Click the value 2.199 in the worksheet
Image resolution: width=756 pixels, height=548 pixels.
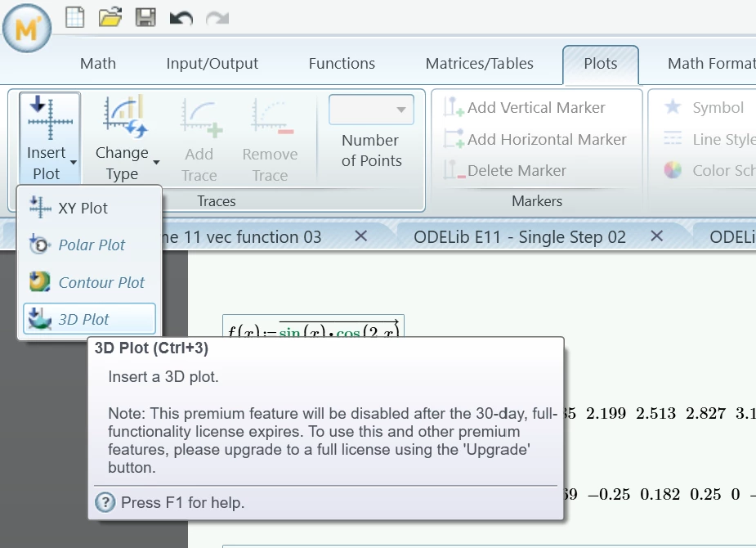tap(606, 413)
